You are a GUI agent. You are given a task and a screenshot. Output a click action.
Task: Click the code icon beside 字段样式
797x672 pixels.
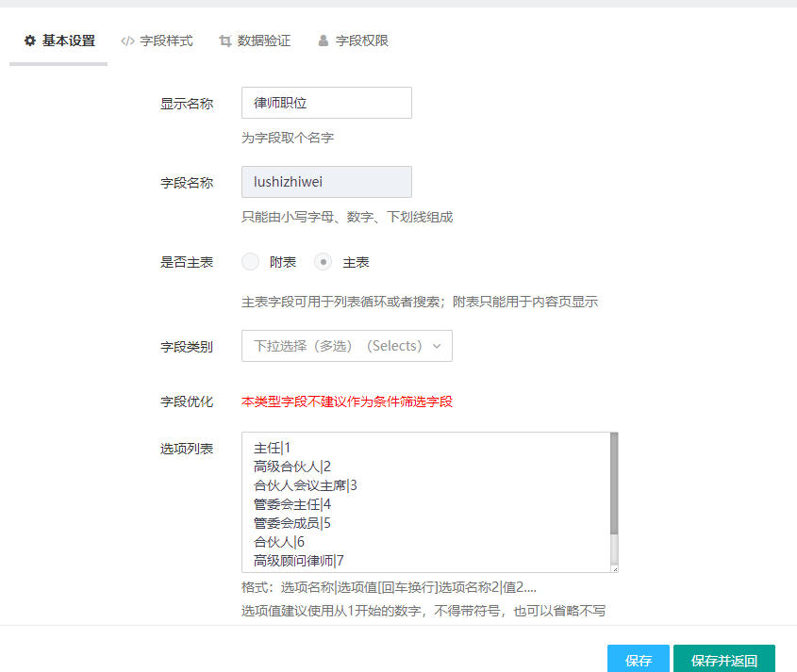(x=127, y=41)
